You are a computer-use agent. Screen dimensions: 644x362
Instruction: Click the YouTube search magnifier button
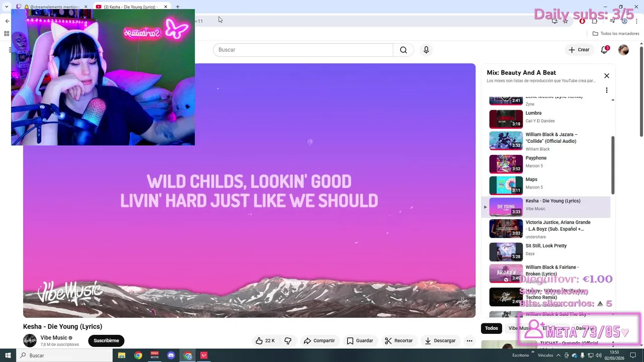coord(404,50)
